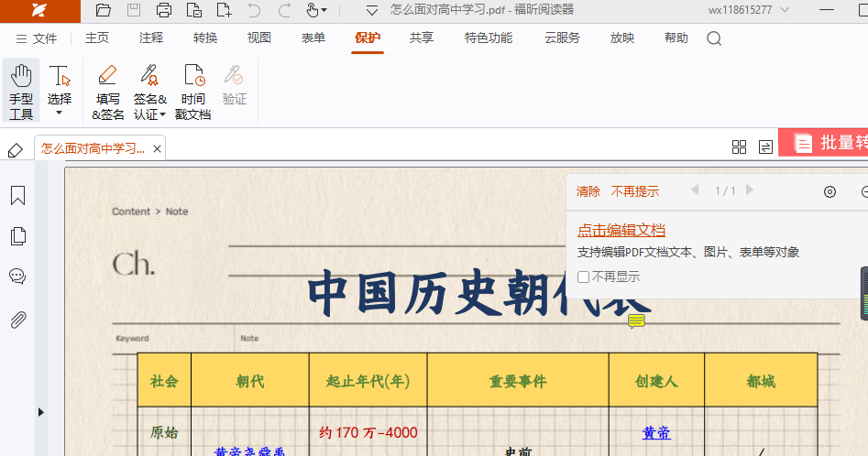Screen dimensions: 868x456
Task: Switch to the 注释 ribbon tab
Action: click(151, 38)
